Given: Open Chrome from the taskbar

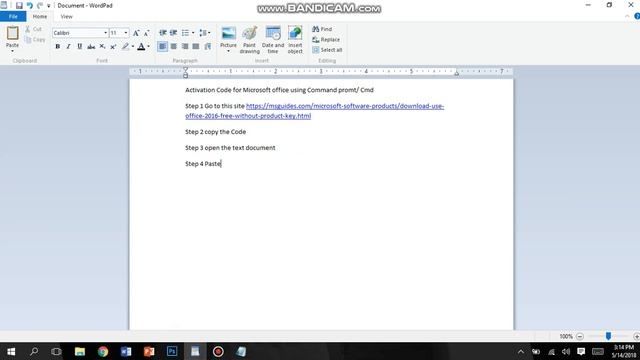Looking at the screenshot, I should (103, 351).
